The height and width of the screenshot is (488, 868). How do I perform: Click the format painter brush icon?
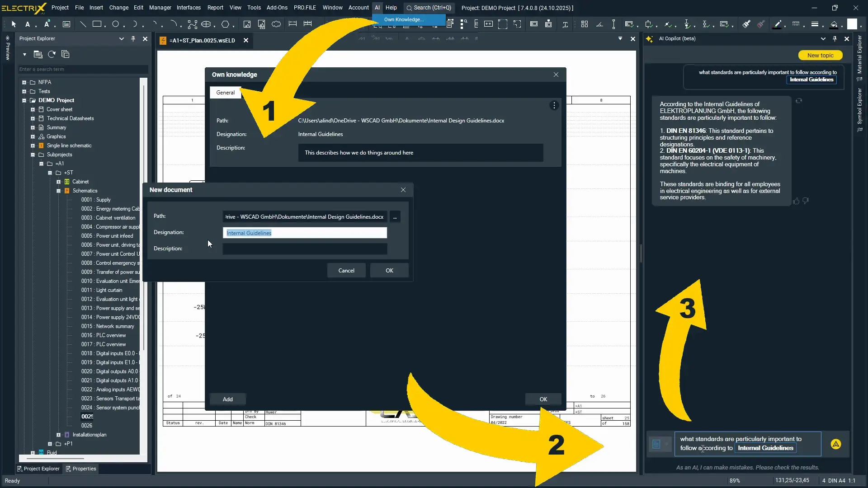pos(746,24)
